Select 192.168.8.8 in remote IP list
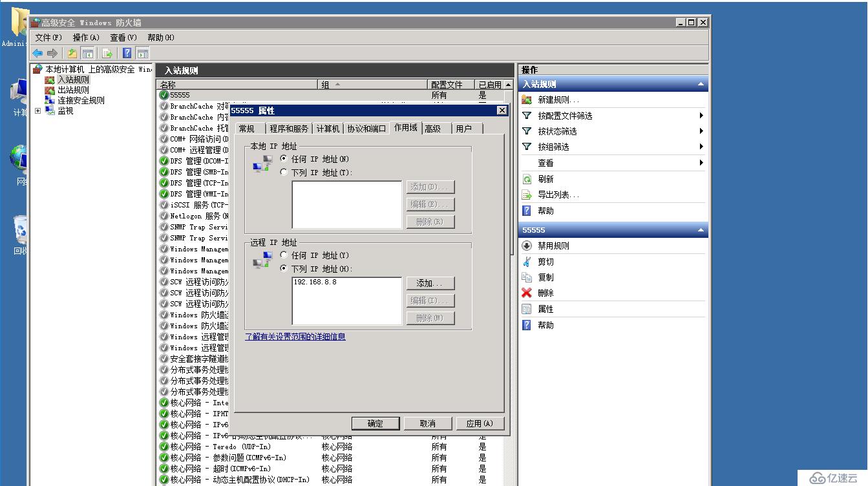The height and width of the screenshot is (486, 868). tap(315, 282)
